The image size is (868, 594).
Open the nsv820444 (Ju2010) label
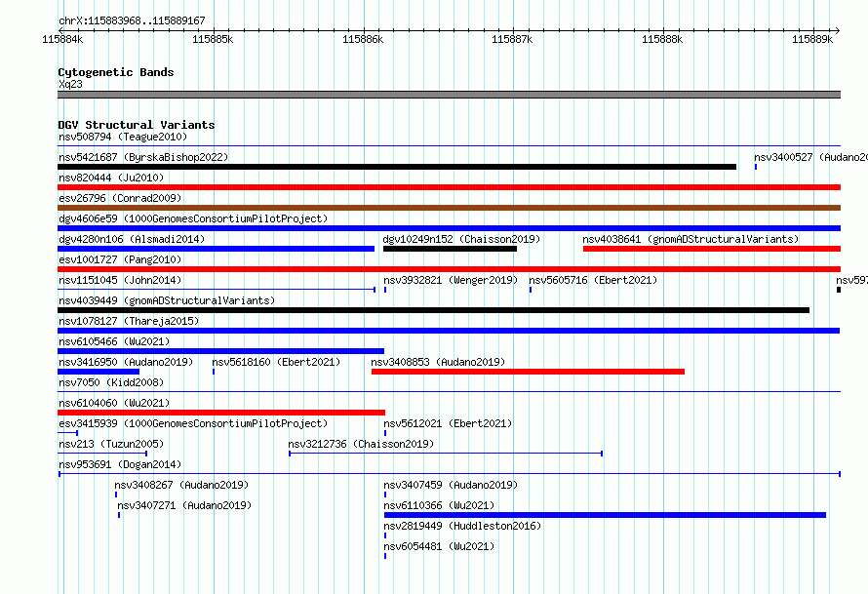(x=111, y=178)
